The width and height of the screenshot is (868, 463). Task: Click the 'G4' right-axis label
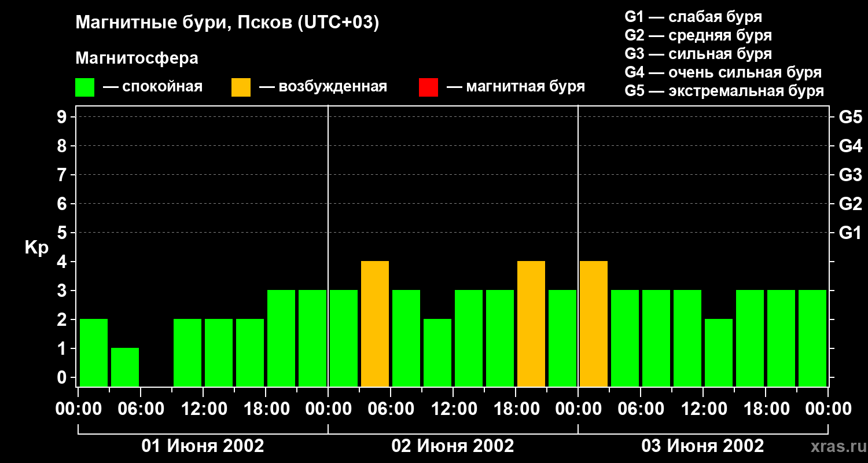click(x=850, y=146)
